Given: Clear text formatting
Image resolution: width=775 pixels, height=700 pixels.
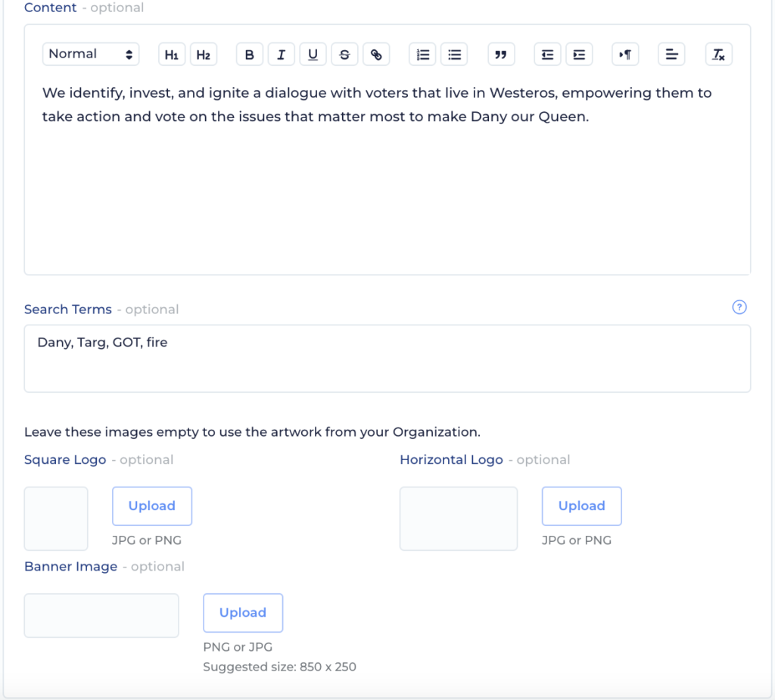Looking at the screenshot, I should click(x=719, y=54).
